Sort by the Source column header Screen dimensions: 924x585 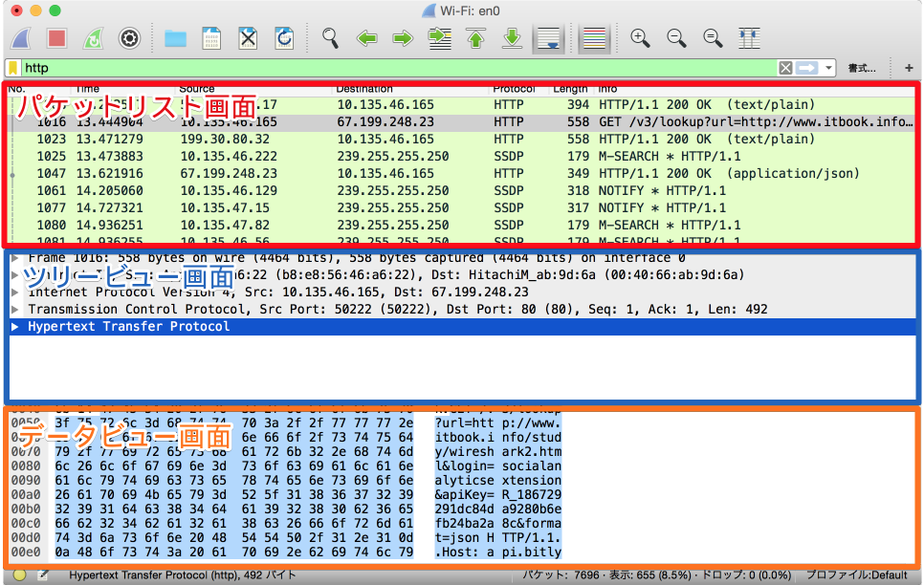pos(197,89)
